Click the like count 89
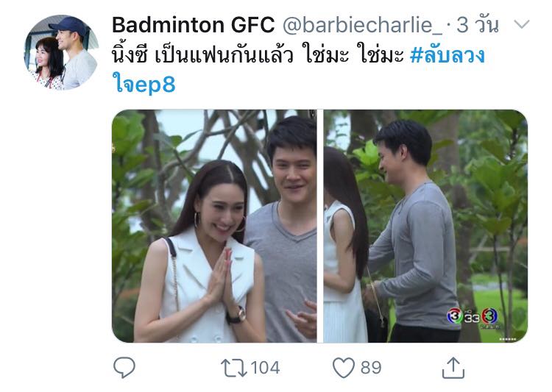552x392 pixels. click(x=371, y=368)
